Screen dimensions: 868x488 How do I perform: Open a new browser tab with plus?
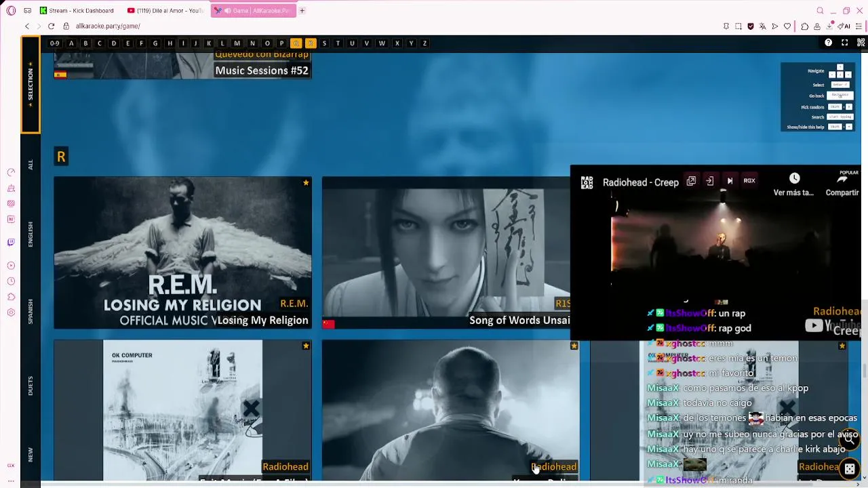tap(302, 11)
